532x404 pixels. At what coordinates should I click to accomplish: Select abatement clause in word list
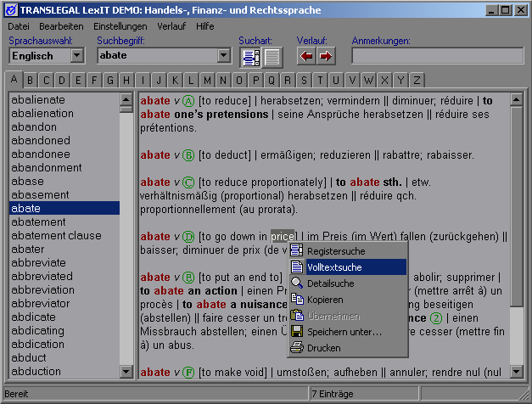tap(64, 236)
